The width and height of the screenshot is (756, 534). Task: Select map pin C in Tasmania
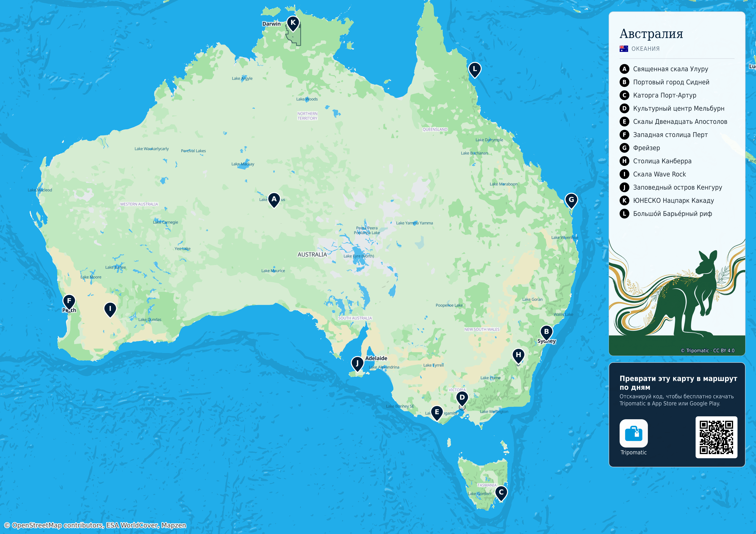pyautogui.click(x=501, y=493)
